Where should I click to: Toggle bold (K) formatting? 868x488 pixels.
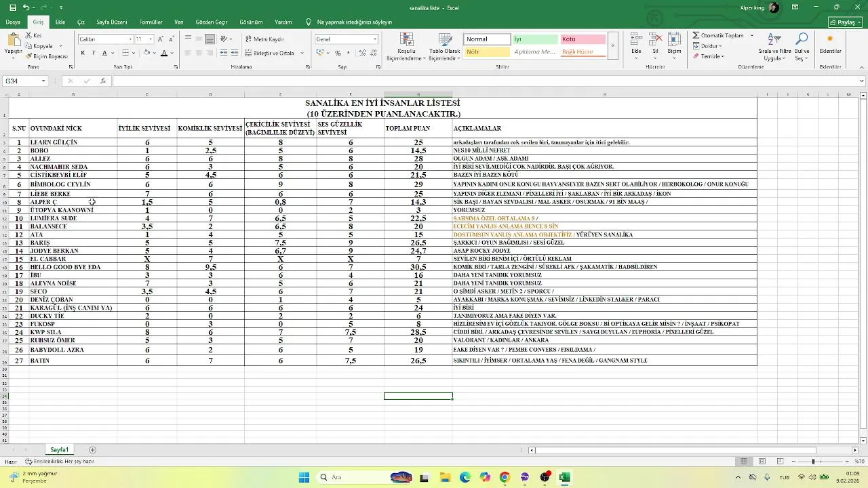(83, 53)
